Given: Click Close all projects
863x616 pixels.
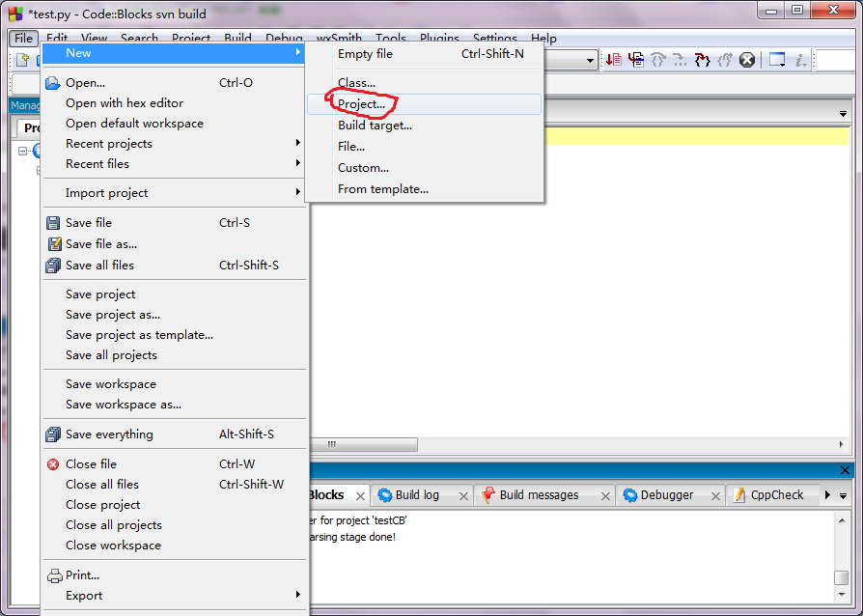Looking at the screenshot, I should pyautogui.click(x=175, y=525).
